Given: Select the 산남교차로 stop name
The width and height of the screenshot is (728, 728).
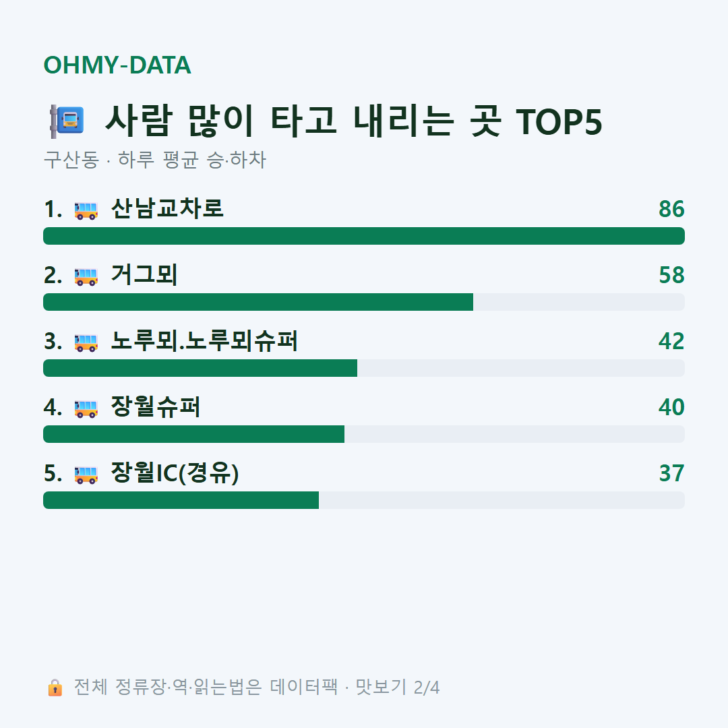Looking at the screenshot, I should (x=167, y=208).
